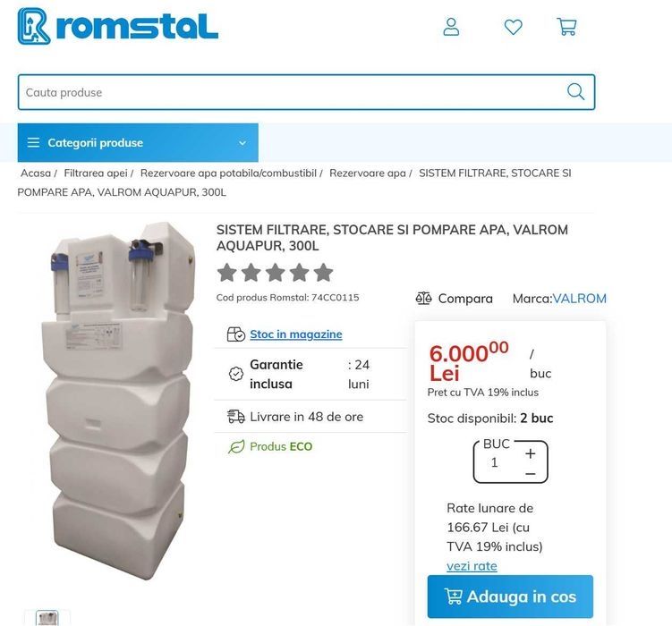
Task: Click the Romstal logo
Action: [118, 26]
